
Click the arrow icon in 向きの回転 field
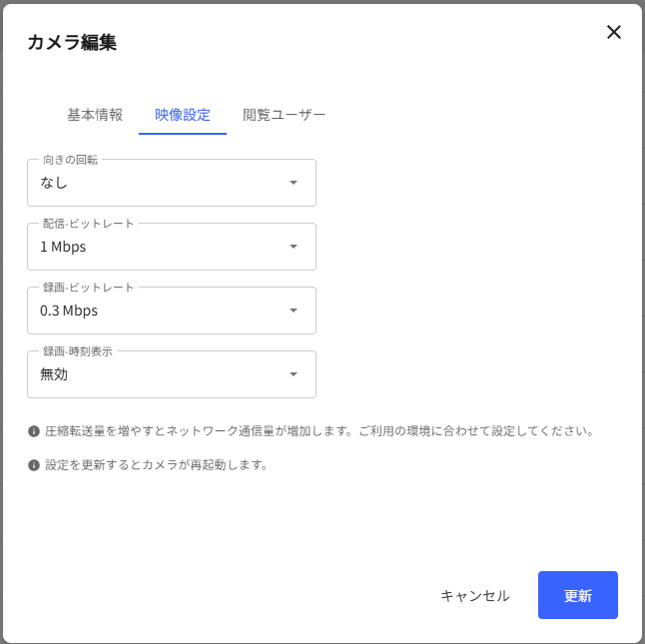pos(294,183)
